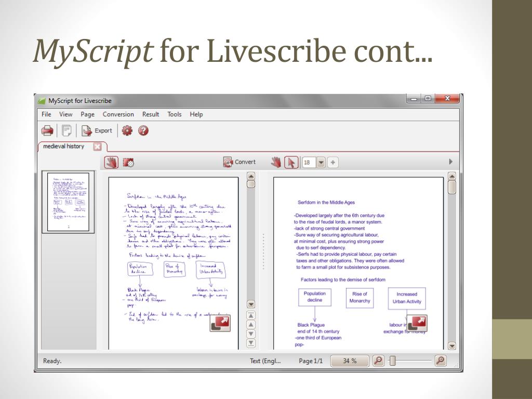The width and height of the screenshot is (532, 399).
Task: Click the Page 1/1 status indicator
Action: pos(311,361)
